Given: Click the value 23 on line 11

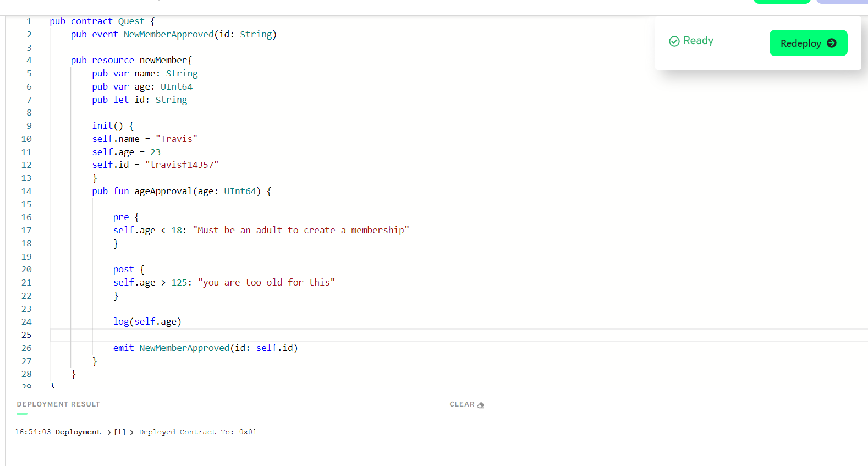Looking at the screenshot, I should (156, 152).
